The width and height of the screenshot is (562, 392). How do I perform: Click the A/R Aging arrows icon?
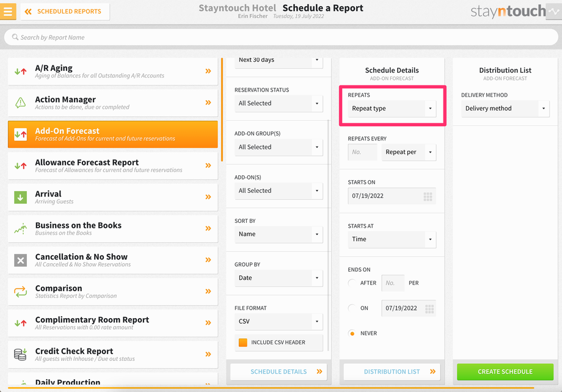coord(20,71)
